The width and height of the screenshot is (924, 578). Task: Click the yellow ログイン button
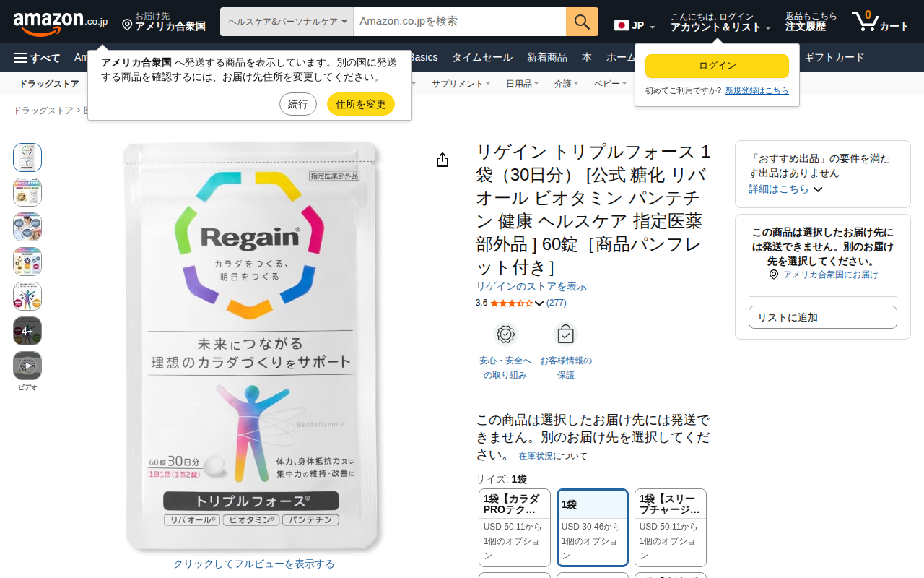point(718,66)
